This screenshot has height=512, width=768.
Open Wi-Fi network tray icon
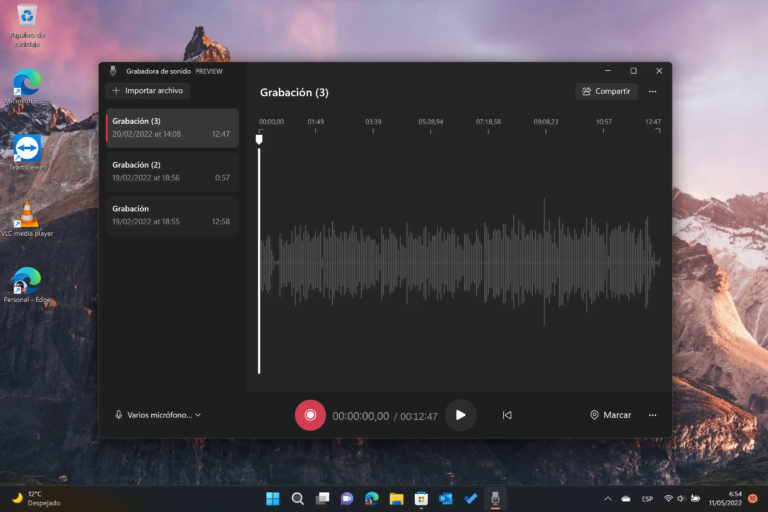(668, 499)
